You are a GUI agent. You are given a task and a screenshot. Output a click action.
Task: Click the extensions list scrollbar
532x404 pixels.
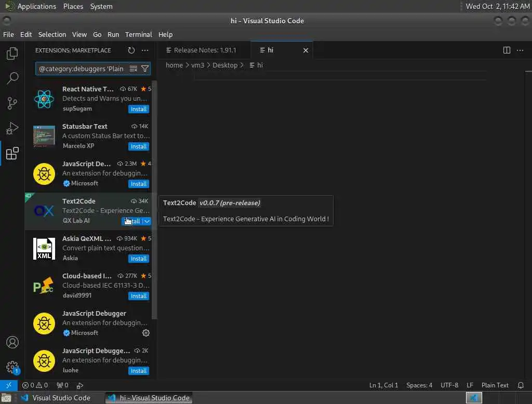coord(154,200)
